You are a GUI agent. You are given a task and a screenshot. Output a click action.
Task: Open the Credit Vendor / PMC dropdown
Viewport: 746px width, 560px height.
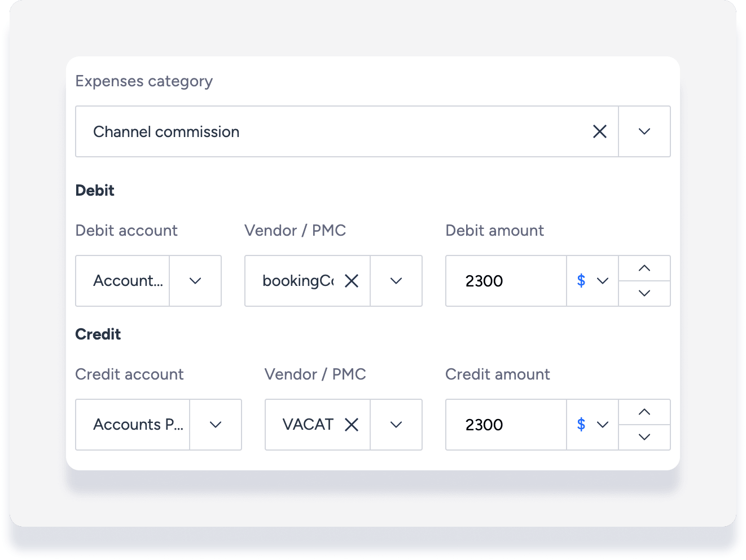pos(396,425)
